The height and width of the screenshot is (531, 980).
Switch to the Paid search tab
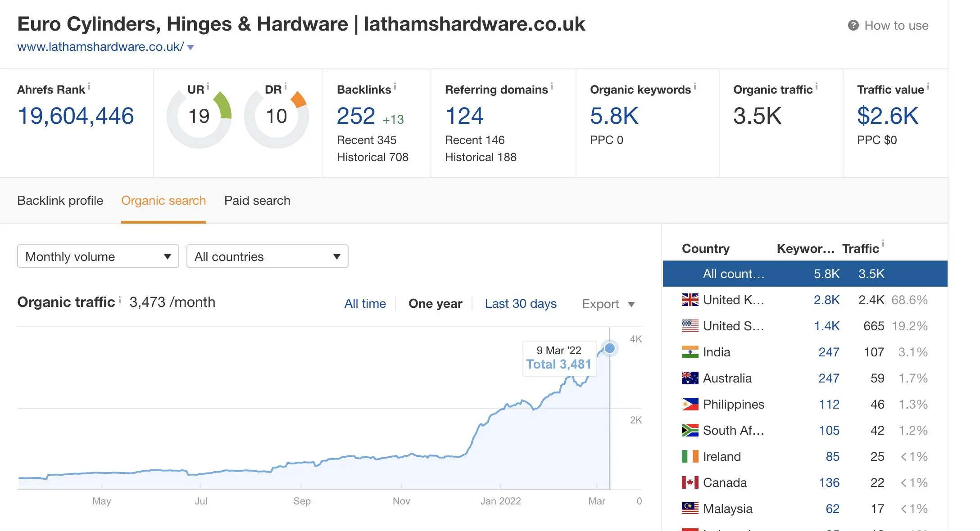257,201
